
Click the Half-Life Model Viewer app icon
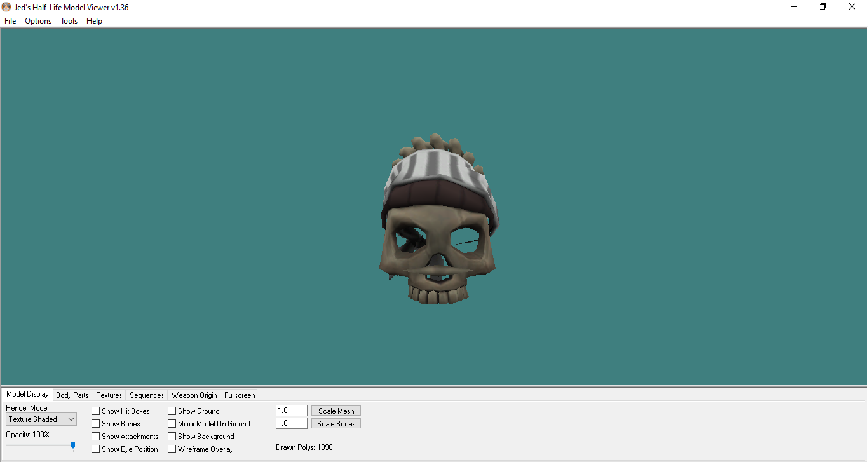[x=6, y=7]
